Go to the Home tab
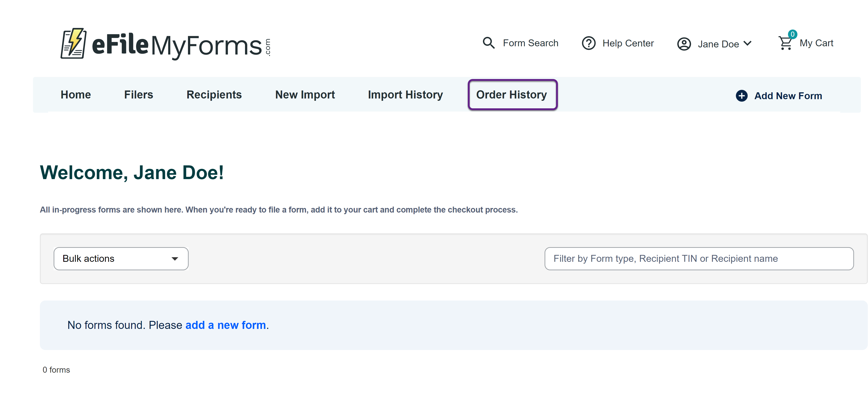This screenshot has height=418, width=868. 75,95
